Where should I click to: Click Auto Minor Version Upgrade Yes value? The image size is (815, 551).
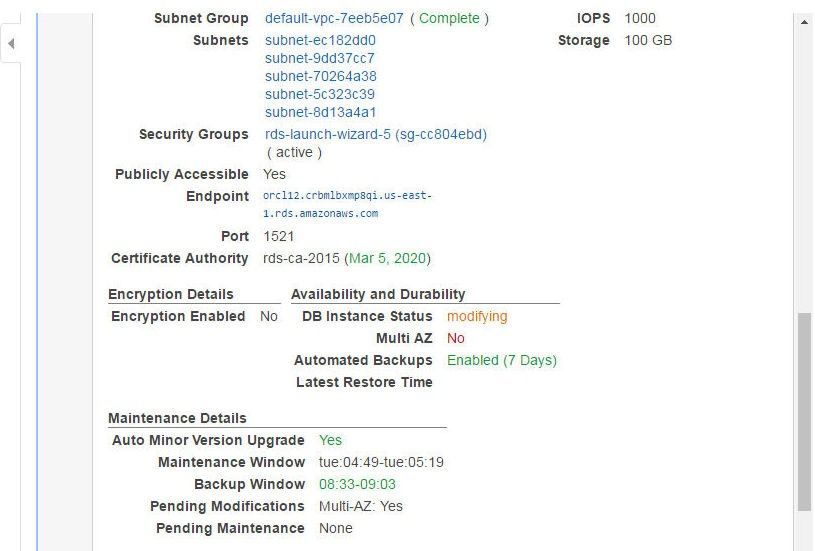tap(330, 440)
